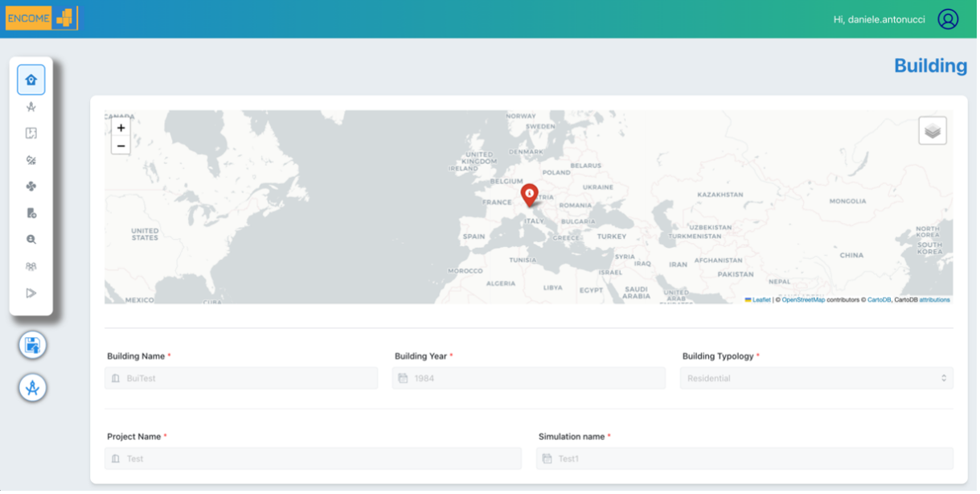The height and width of the screenshot is (494, 980).
Task: Open the compass geometry sidebar icon
Action: (31, 106)
